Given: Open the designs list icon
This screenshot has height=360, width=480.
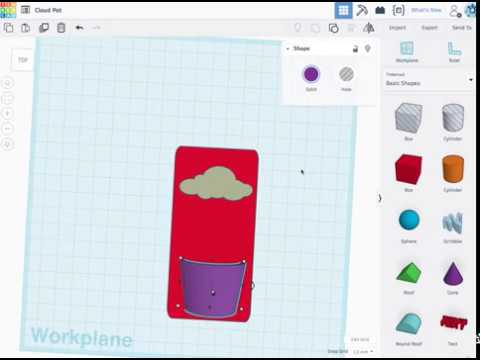Looking at the screenshot, I should (x=25, y=10).
